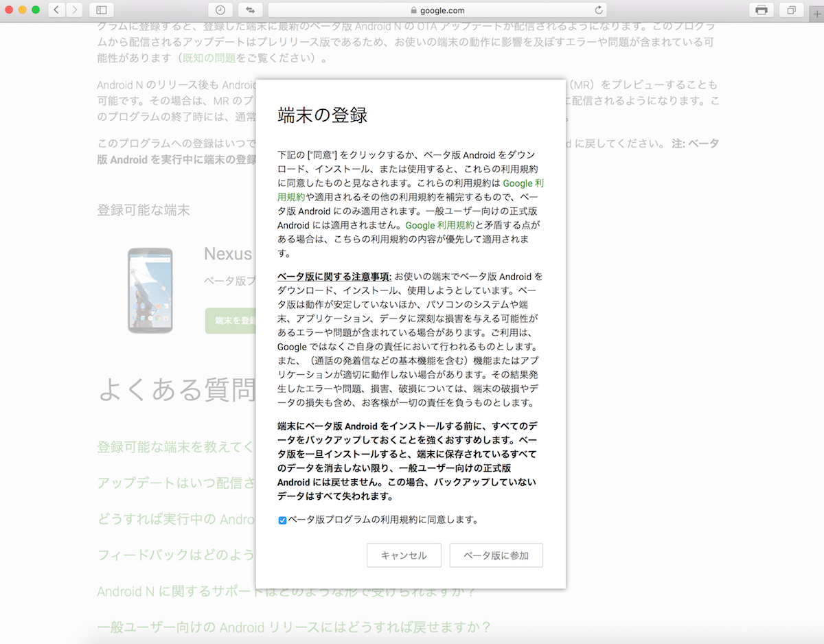Viewport: 824px width, 644px height.
Task: Click the green 端末を登録 button behind dialog
Action: (231, 321)
